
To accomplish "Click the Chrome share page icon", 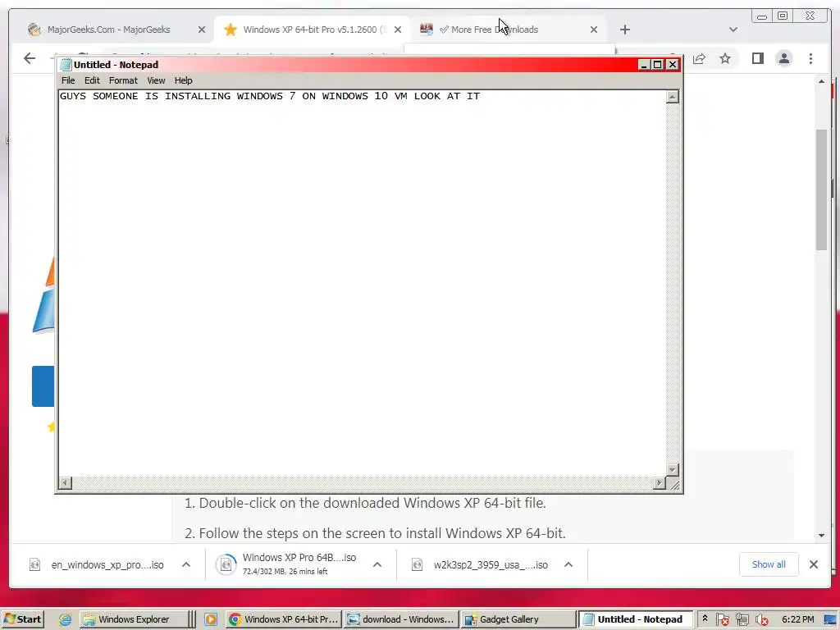I will point(699,58).
